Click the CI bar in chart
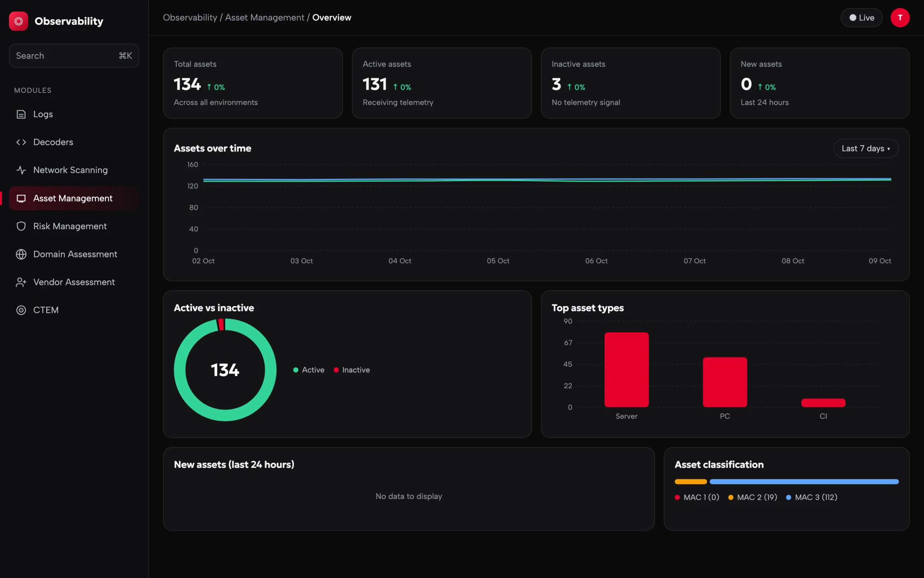Image resolution: width=924 pixels, height=578 pixels. click(823, 403)
